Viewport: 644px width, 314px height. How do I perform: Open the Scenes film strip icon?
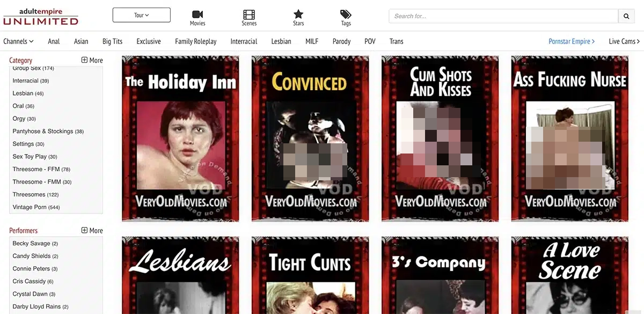(249, 14)
